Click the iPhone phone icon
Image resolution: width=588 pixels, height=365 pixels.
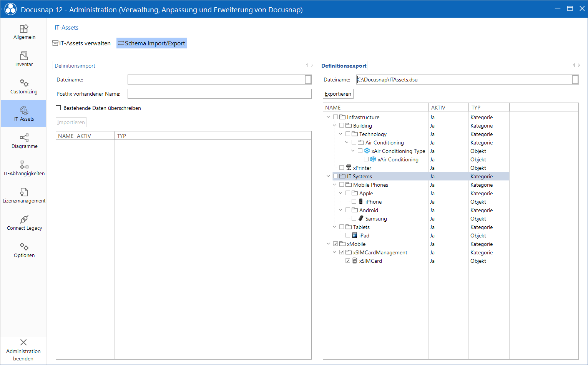361,201
